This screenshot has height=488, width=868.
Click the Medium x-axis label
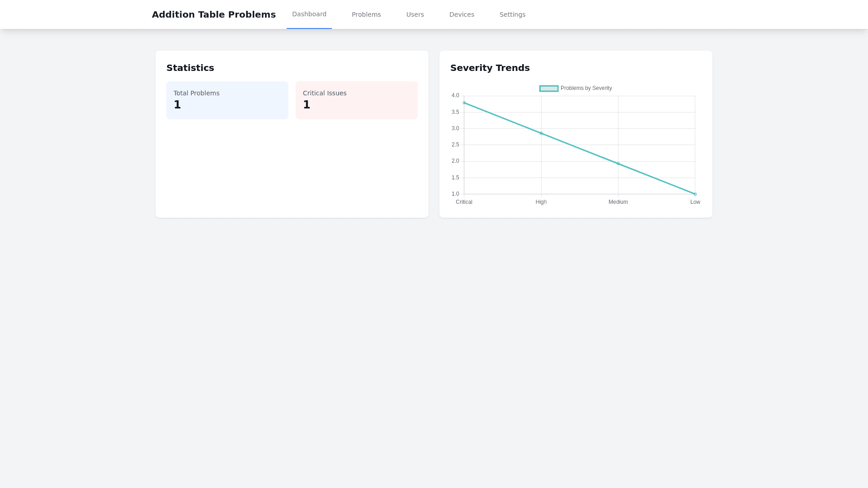pyautogui.click(x=618, y=202)
